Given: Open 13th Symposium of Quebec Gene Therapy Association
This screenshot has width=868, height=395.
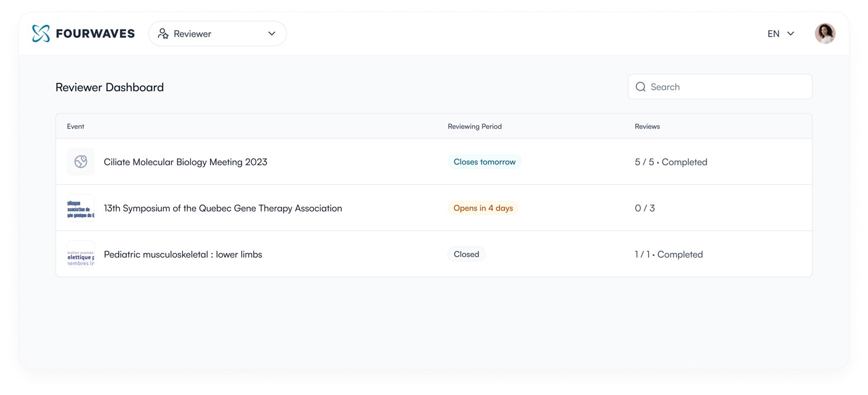Looking at the screenshot, I should click(x=223, y=208).
